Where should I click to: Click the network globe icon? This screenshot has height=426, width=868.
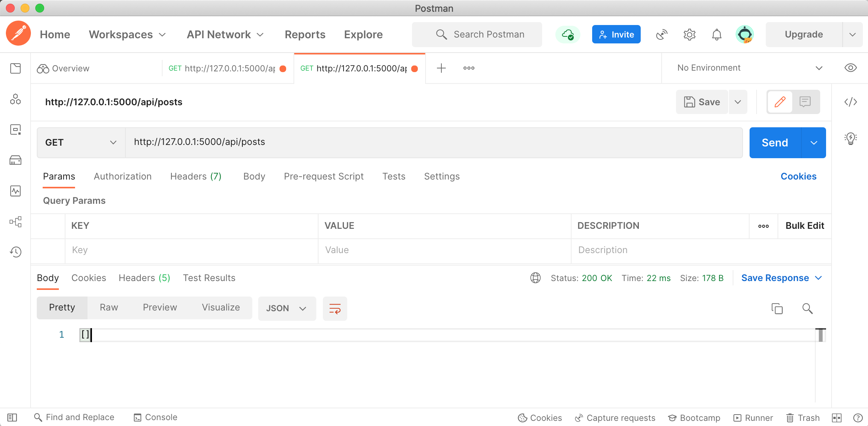click(536, 278)
